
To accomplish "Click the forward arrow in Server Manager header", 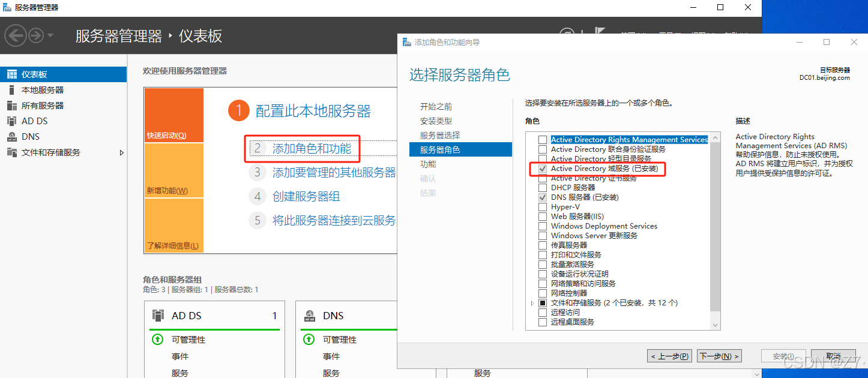I will (x=36, y=36).
